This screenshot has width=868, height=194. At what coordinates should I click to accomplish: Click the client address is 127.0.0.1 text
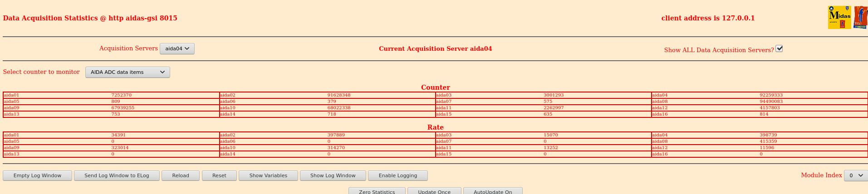pyautogui.click(x=708, y=18)
